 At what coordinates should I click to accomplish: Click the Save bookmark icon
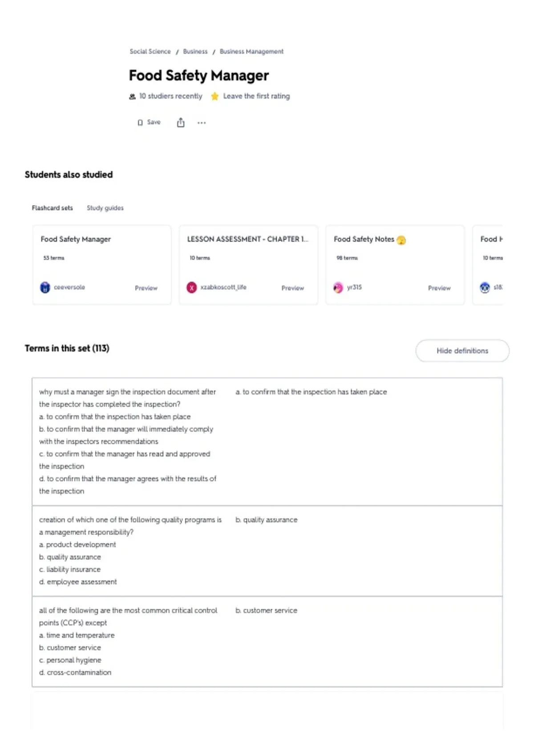pyautogui.click(x=140, y=123)
